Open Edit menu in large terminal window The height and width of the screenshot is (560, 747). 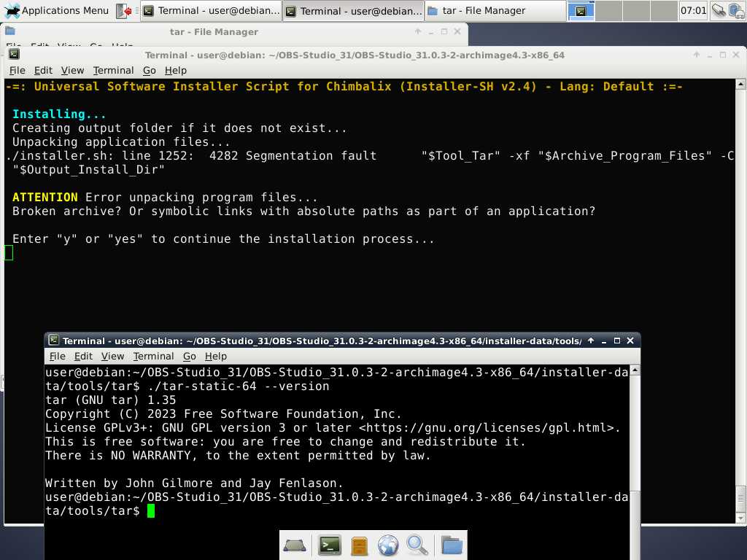click(43, 71)
